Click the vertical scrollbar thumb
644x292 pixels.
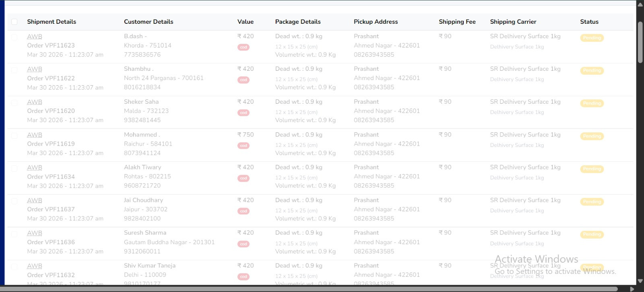[640, 42]
